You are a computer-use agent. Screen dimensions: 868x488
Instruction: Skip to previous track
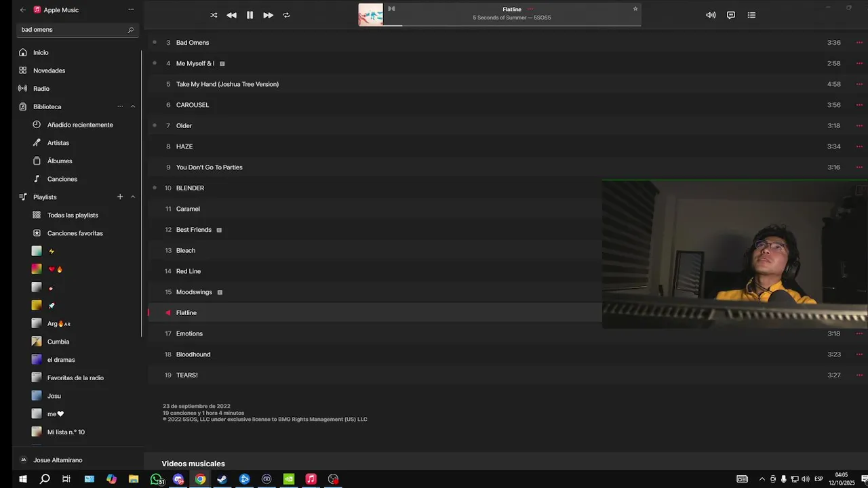tap(231, 15)
